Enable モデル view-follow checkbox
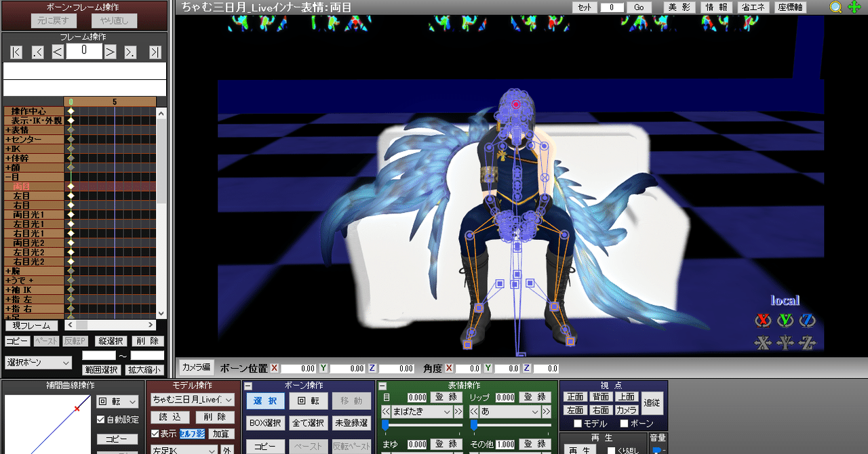The image size is (868, 454). 578,424
